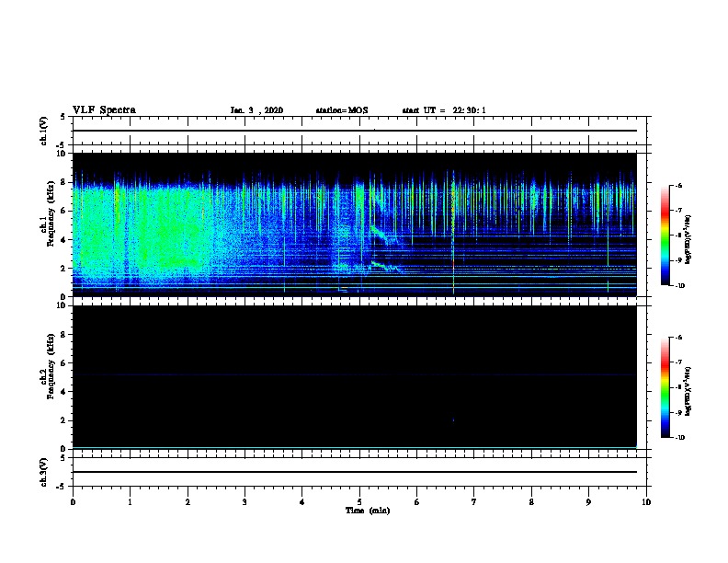728x563 pixels.
Task: Click the time axis tick label "8"
Action: [x=531, y=502]
